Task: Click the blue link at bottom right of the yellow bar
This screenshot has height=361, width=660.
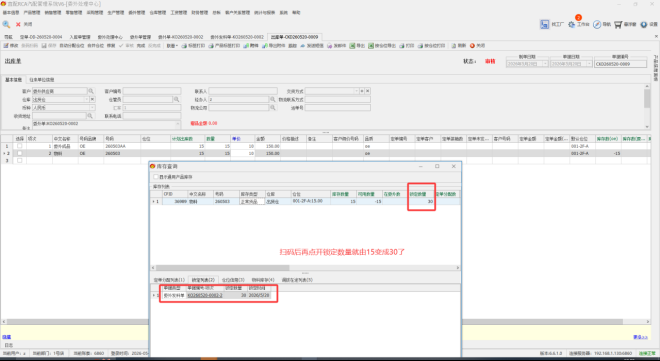Action: (x=640, y=337)
